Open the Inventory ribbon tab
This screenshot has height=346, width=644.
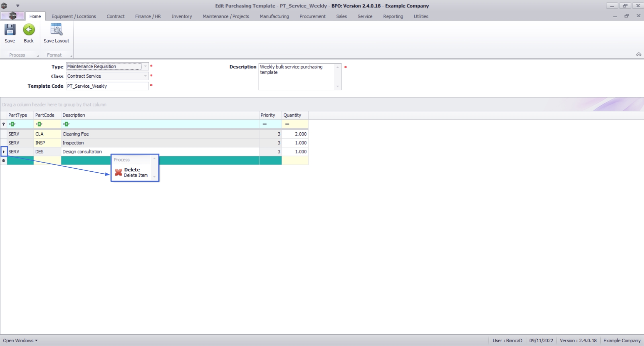tap(182, 16)
